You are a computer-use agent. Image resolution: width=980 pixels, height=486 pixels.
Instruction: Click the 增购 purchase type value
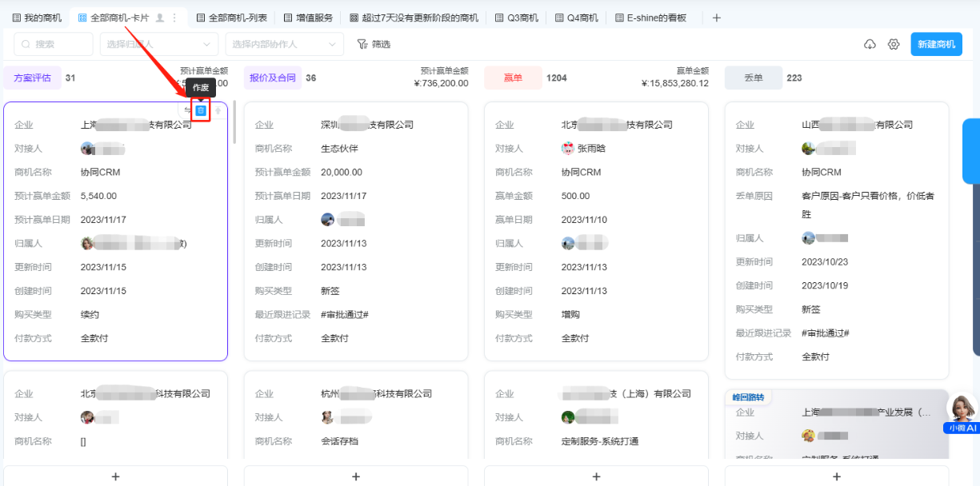click(x=570, y=314)
